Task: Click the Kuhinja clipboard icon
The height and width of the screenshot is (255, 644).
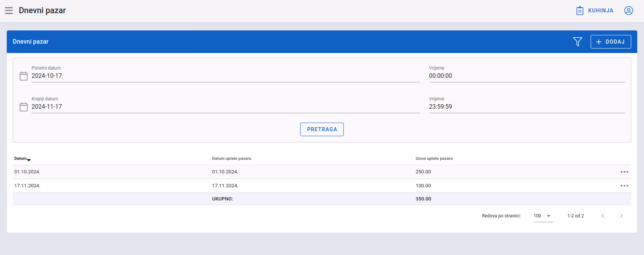Action: (580, 11)
